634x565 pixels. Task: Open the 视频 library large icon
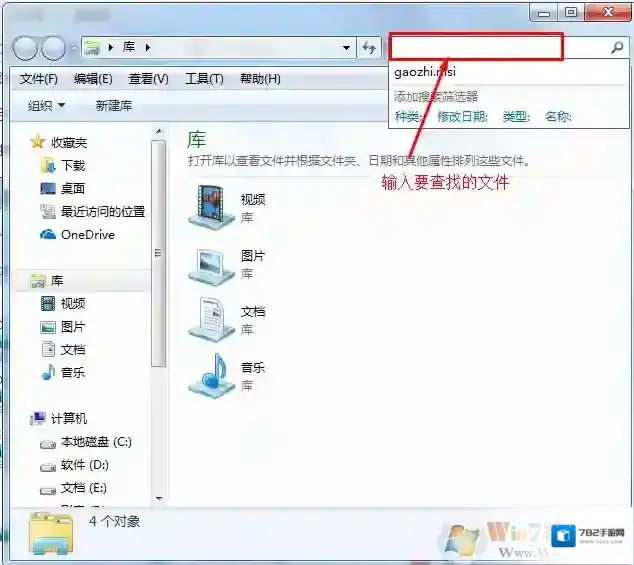211,207
